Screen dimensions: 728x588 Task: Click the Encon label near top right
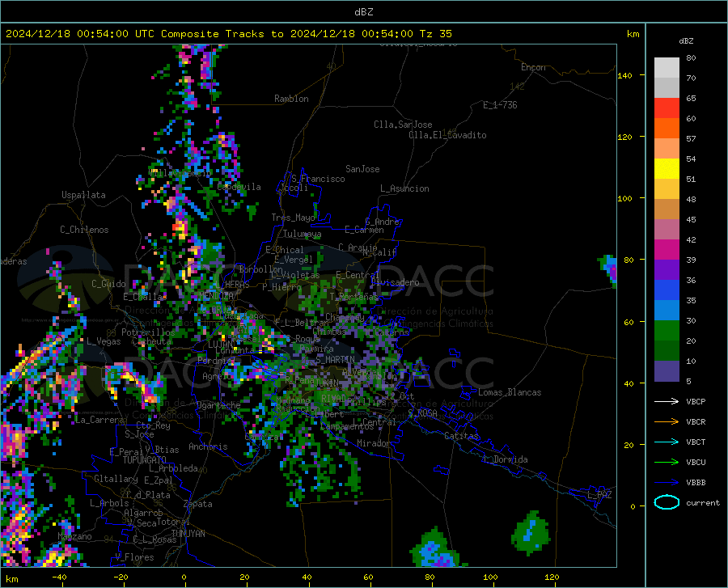pyautogui.click(x=533, y=67)
